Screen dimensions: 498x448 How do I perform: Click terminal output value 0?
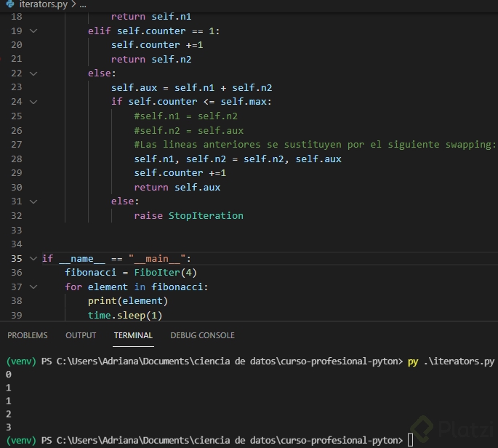click(9, 375)
